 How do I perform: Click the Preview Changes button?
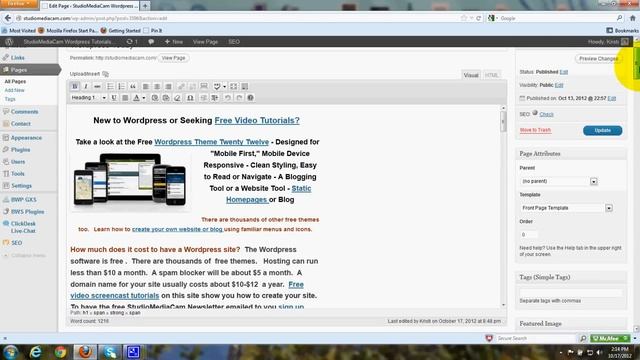pos(598,59)
